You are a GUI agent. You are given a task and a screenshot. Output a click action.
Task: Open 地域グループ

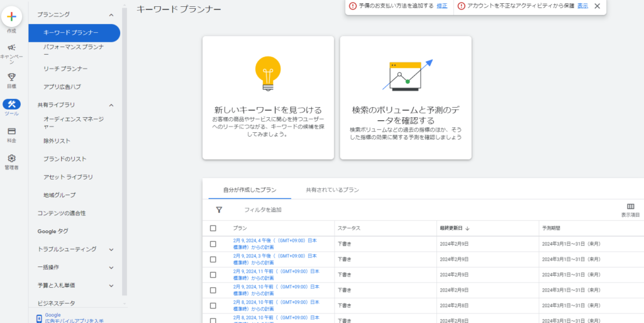[x=60, y=195]
